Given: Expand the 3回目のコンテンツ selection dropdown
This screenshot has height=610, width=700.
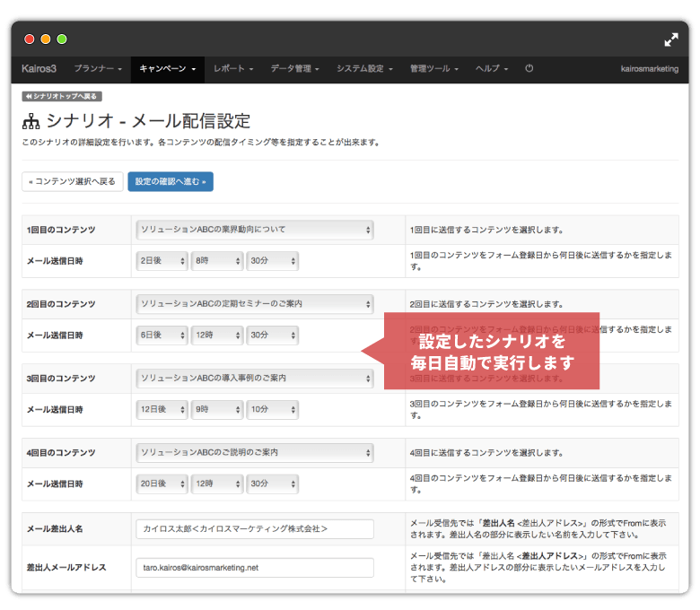Looking at the screenshot, I should pos(255,379).
